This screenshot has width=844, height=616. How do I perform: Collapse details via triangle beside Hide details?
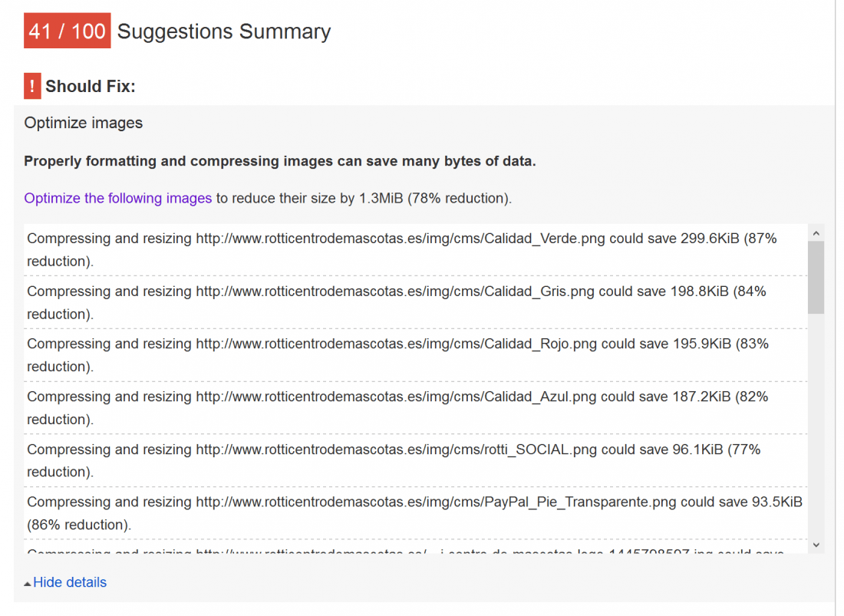pos(28,583)
